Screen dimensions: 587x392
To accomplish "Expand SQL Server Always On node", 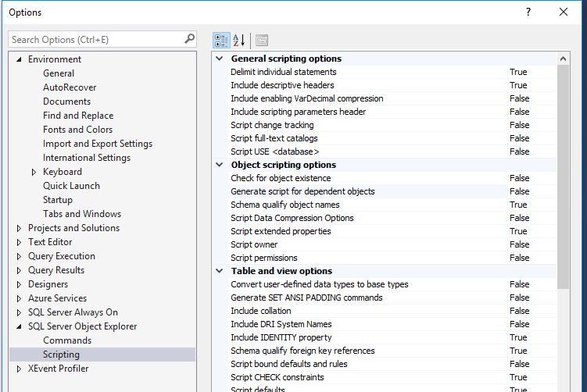I will pyautogui.click(x=19, y=312).
